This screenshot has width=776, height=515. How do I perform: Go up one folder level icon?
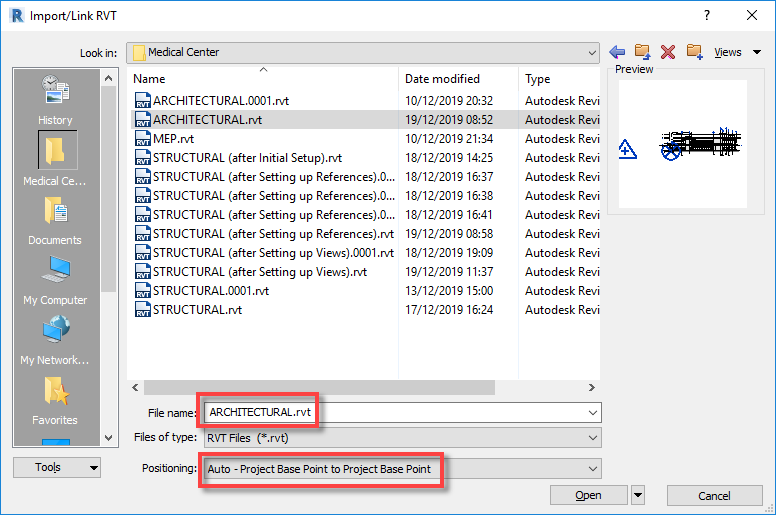642,51
